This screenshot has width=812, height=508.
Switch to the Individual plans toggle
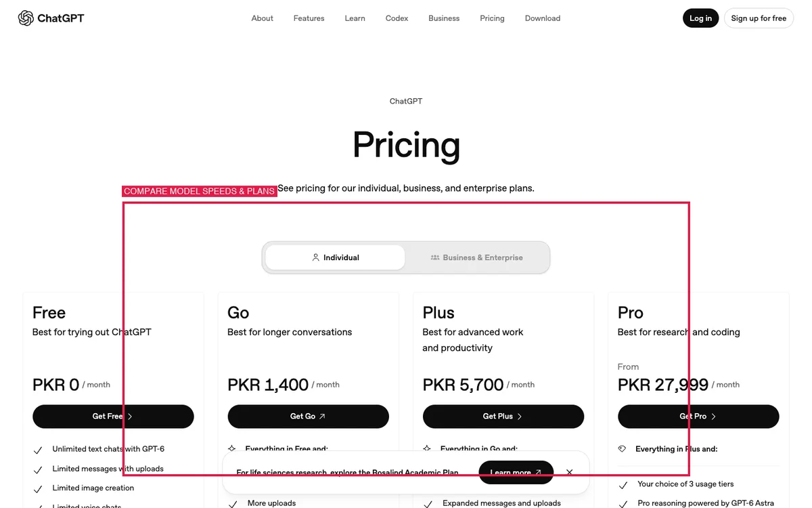click(x=336, y=257)
